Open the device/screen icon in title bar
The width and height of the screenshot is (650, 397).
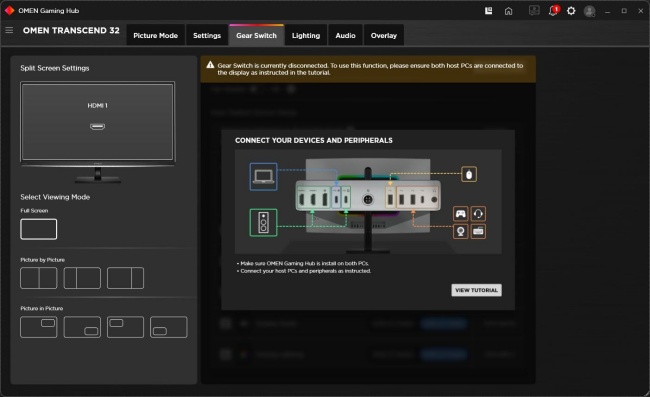pyautogui.click(x=534, y=11)
